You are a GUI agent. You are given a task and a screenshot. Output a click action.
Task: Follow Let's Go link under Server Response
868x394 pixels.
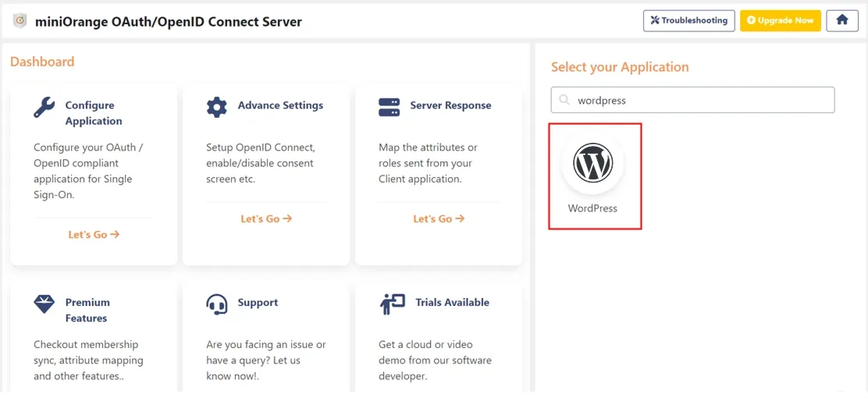coord(439,218)
